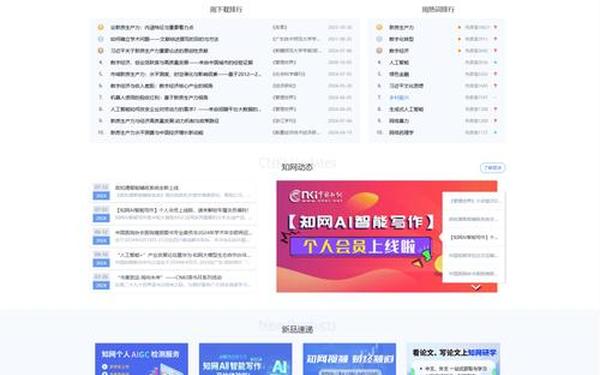Click date badge beside 书香致远 news item
Screen dimensions: 600x375
[x=101, y=281]
